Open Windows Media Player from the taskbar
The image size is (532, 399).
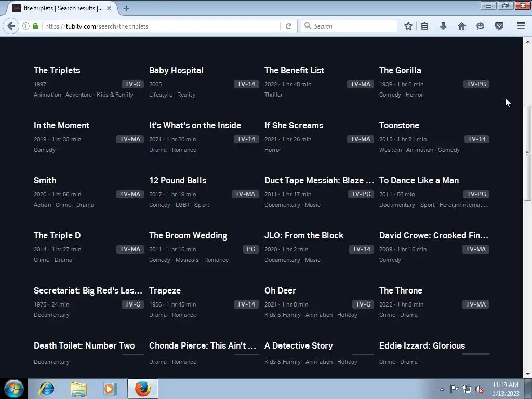(x=110, y=389)
